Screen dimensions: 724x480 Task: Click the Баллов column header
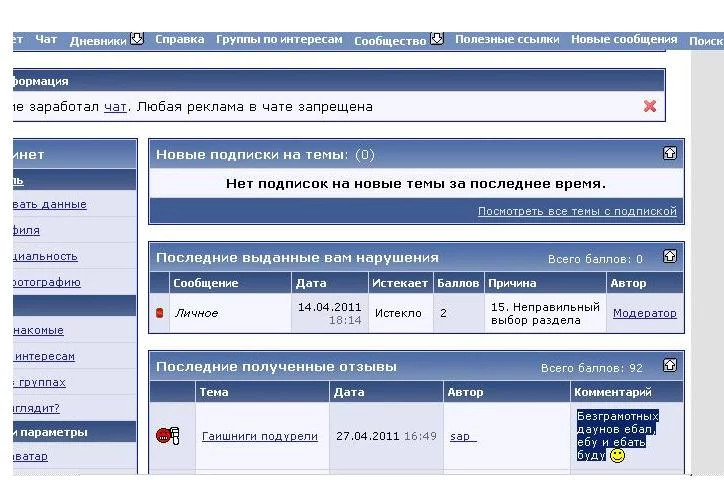click(458, 283)
